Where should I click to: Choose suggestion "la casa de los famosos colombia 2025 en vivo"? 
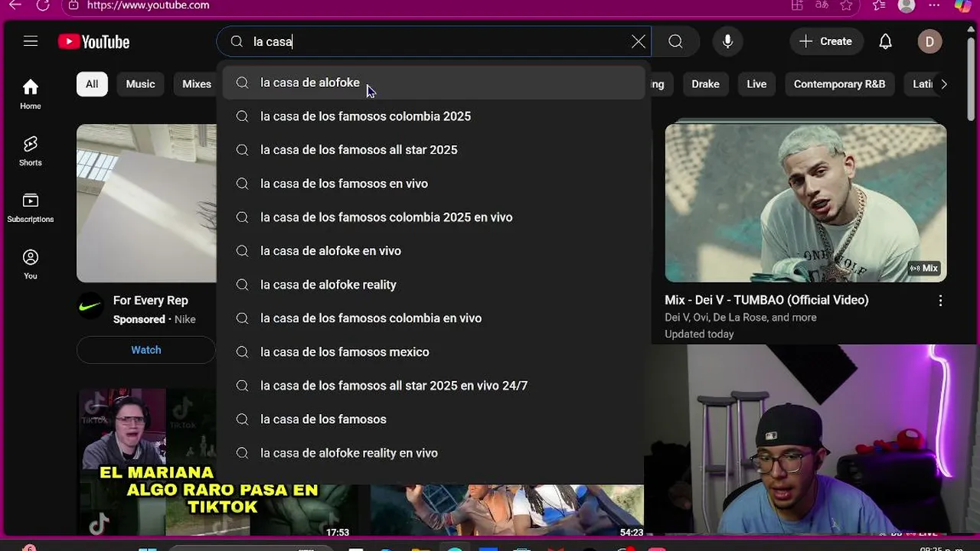coord(434,217)
